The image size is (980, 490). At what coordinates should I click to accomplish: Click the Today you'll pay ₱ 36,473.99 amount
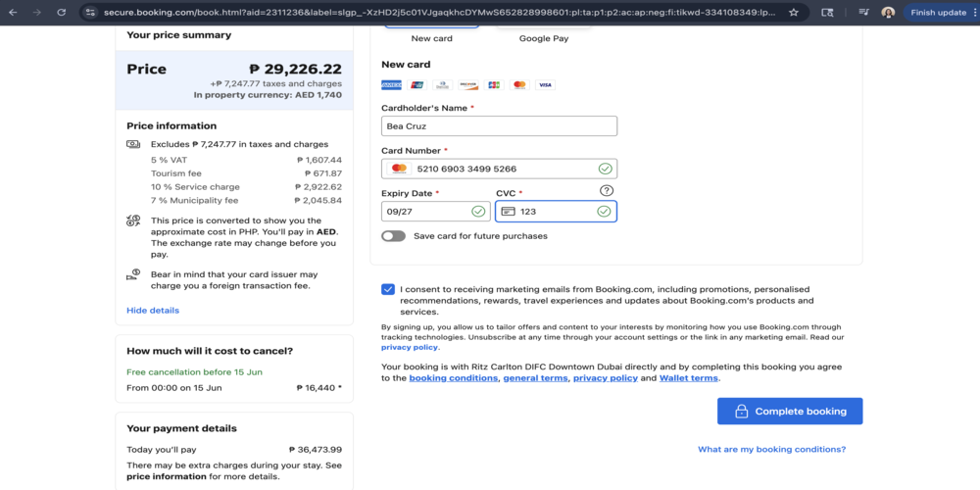point(315,450)
